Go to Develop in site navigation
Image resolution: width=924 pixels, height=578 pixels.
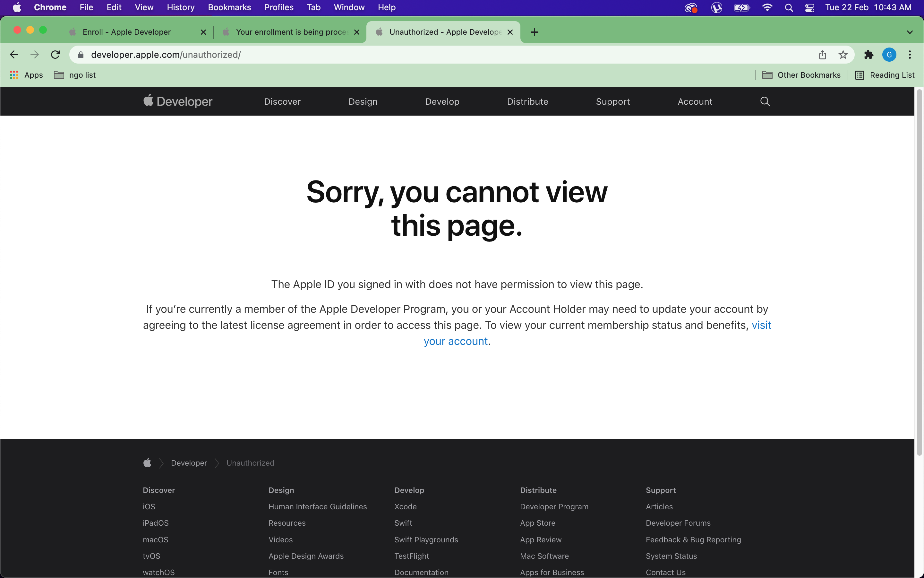pyautogui.click(x=442, y=101)
